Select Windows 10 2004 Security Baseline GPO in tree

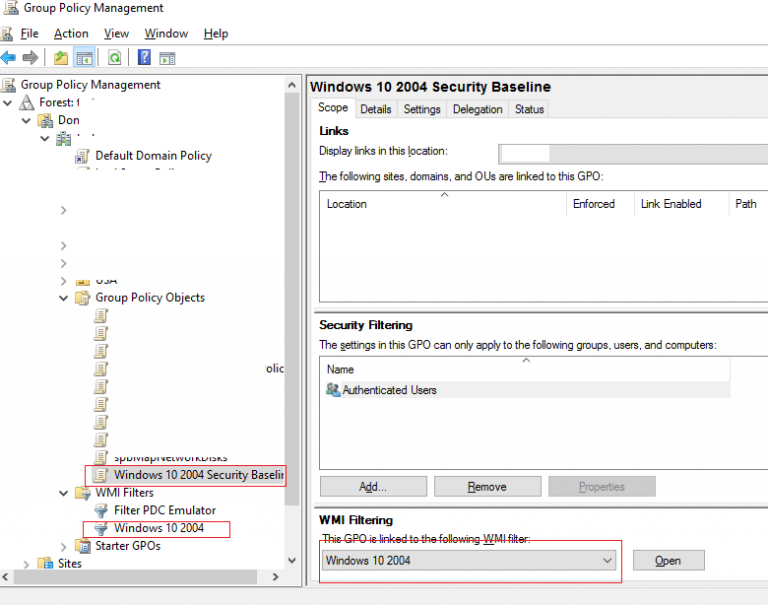198,475
